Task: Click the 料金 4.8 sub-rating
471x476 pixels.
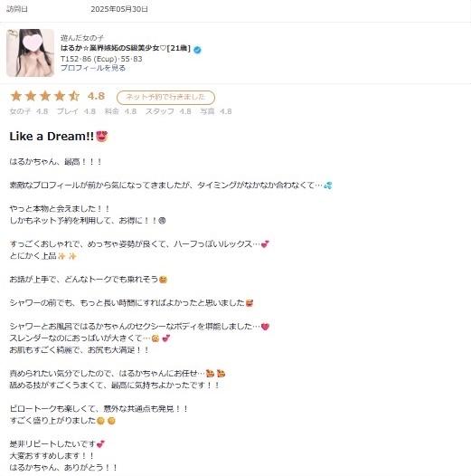Action: [120, 111]
